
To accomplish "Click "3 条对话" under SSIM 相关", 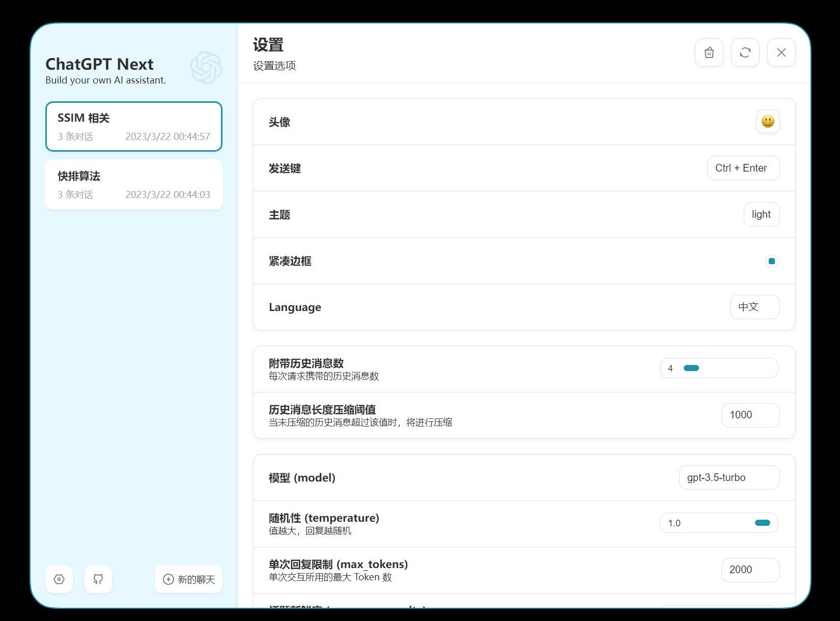I will click(x=75, y=136).
